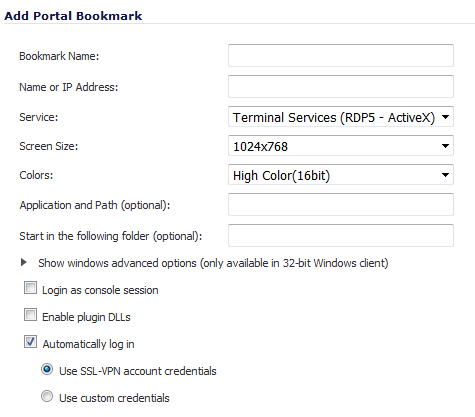Focus the Name or IP Address field
The height and width of the screenshot is (417, 475).
tap(341, 86)
